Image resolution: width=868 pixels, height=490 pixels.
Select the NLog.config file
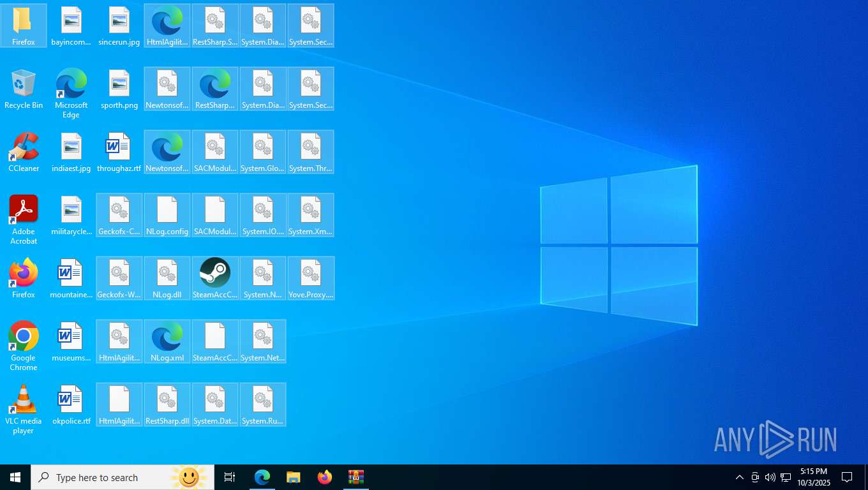point(167,216)
